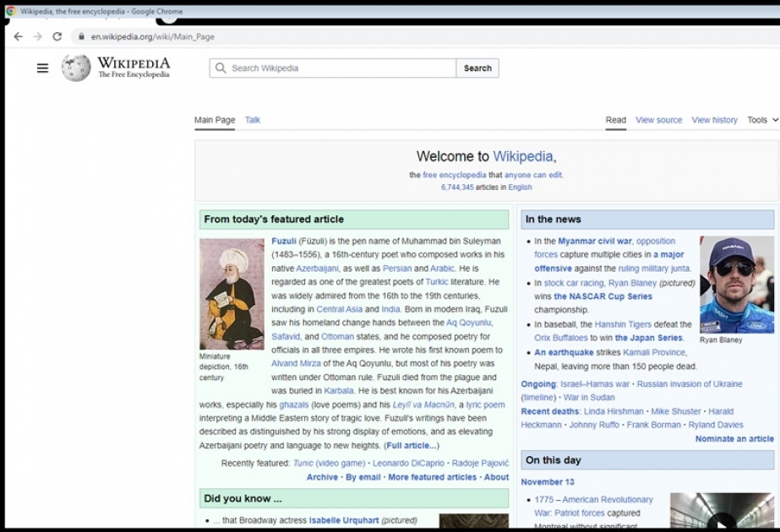The height and width of the screenshot is (532, 780).
Task: Click the anyone can edit link
Action: click(533, 175)
